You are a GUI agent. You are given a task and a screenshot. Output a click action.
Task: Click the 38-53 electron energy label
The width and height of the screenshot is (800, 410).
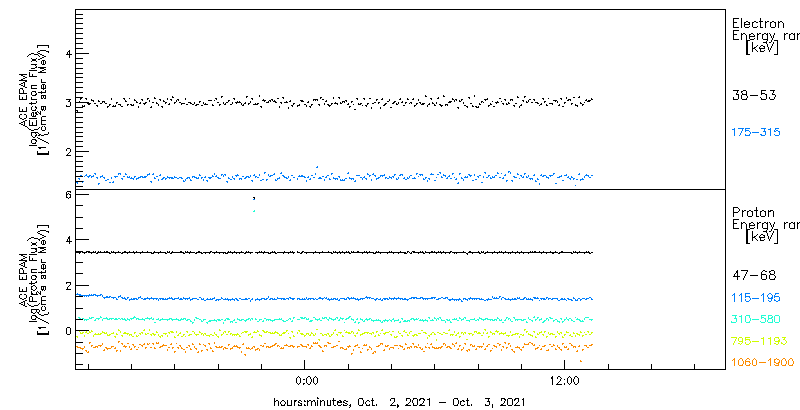coord(754,95)
